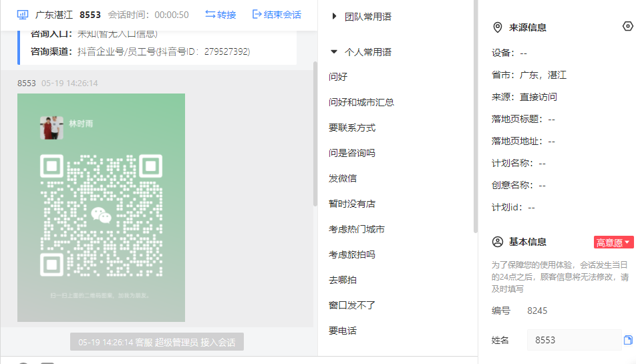Click the copy icon next to 姓名 field
This screenshot has height=364, width=636.
[x=628, y=340]
